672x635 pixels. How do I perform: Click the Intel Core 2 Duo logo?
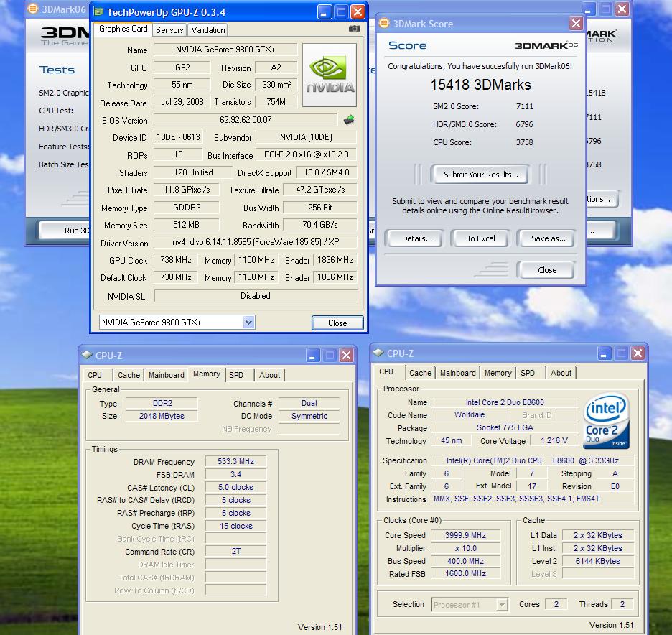coord(607,421)
